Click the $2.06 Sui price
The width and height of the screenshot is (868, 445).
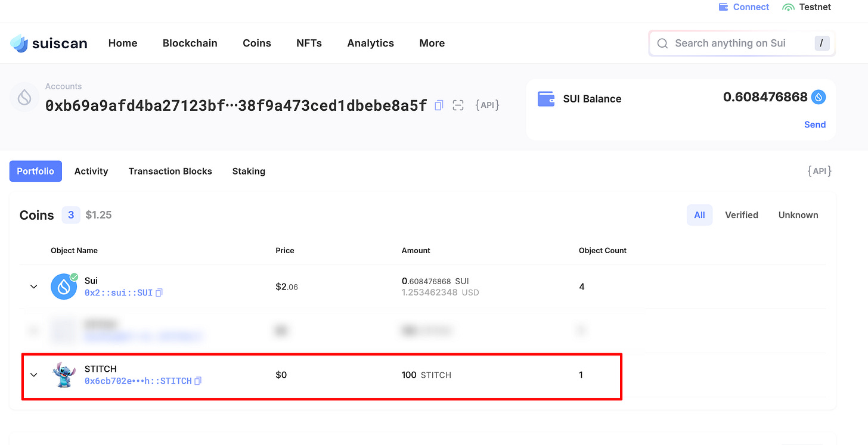tap(287, 287)
